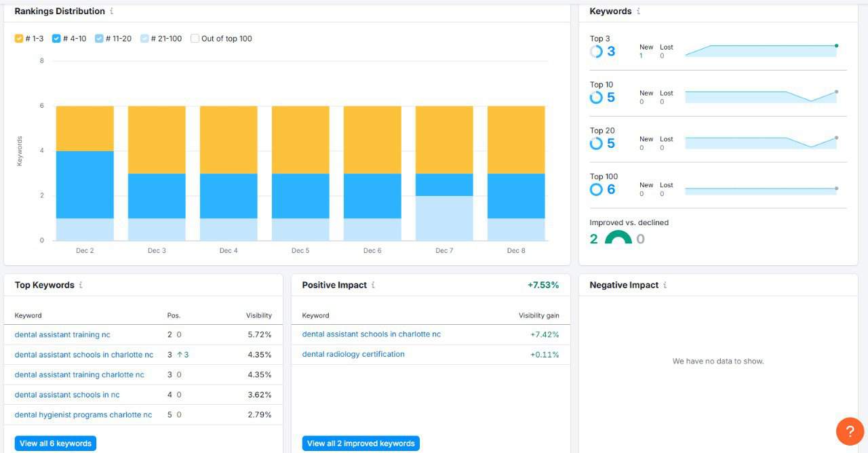Click the Top Keywords info icon

[x=81, y=285]
